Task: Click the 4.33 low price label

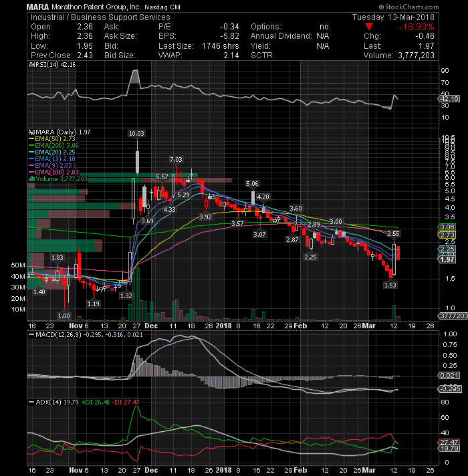Action: 169,210
